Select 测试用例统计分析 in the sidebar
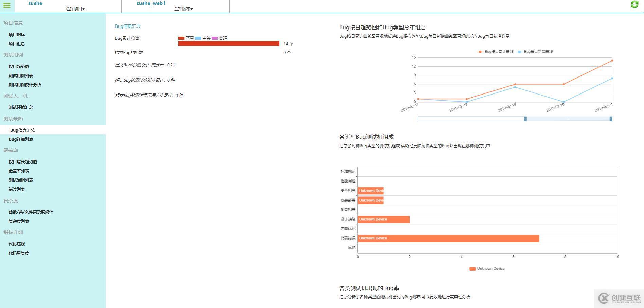Image resolution: width=644 pixels, height=308 pixels. pos(25,85)
